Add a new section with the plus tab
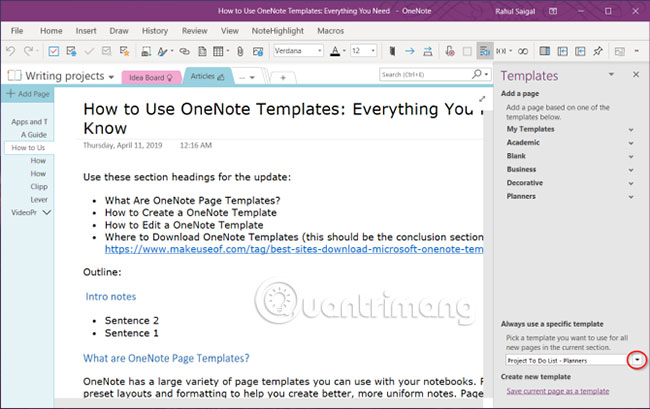Viewport: 650px width, 409px height. (x=283, y=77)
